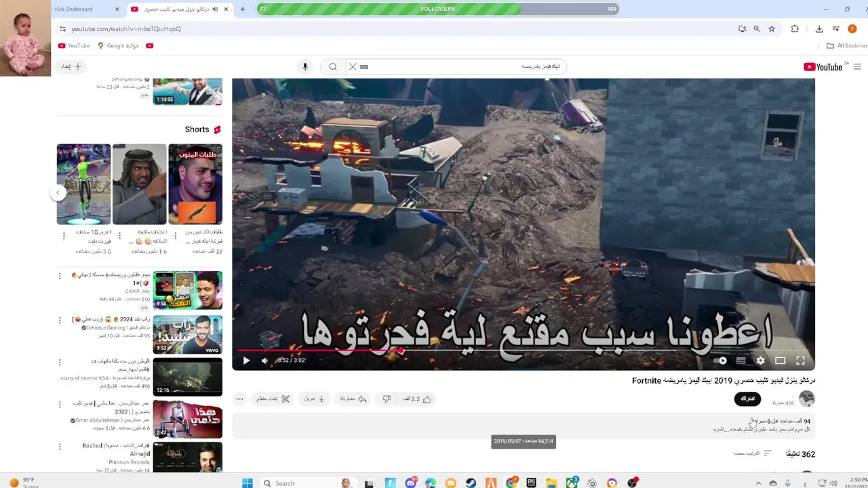
Task: Toggle the autoplay switch in the player
Action: coord(721,361)
